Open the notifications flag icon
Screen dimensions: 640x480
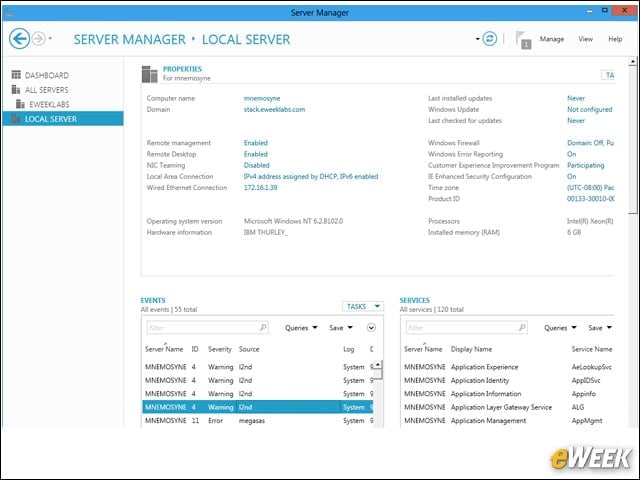[x=523, y=40]
